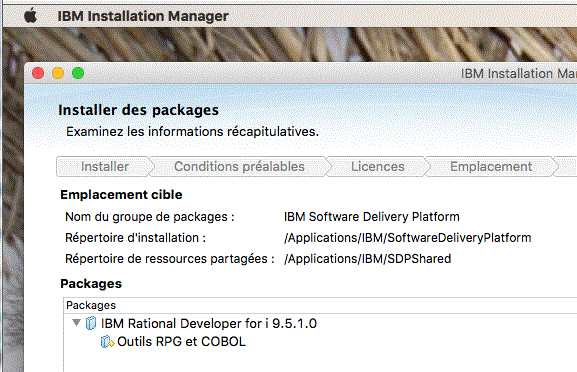577x372 pixels.
Task: Click IBM Software Delivery Platform group name
Action: (372, 217)
